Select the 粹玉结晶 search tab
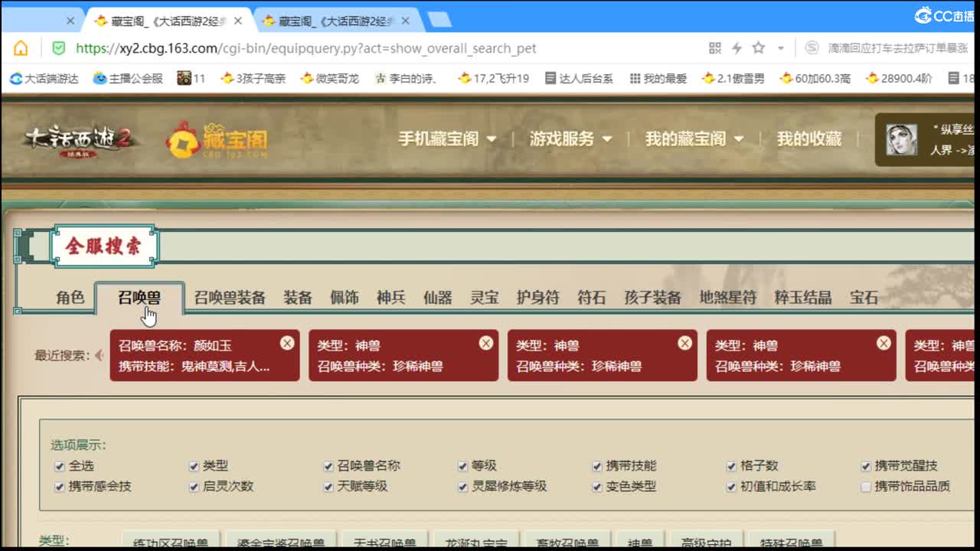Viewport: 980px width, 551px height. (803, 298)
